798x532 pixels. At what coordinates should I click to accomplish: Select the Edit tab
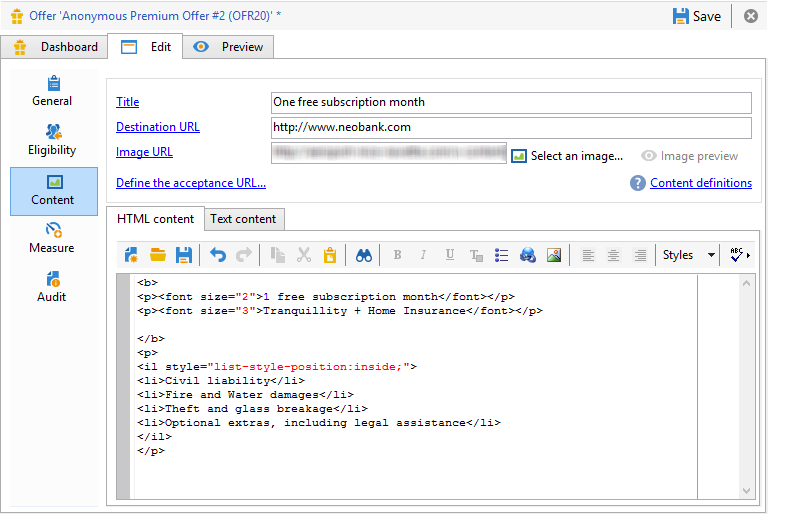click(x=146, y=47)
